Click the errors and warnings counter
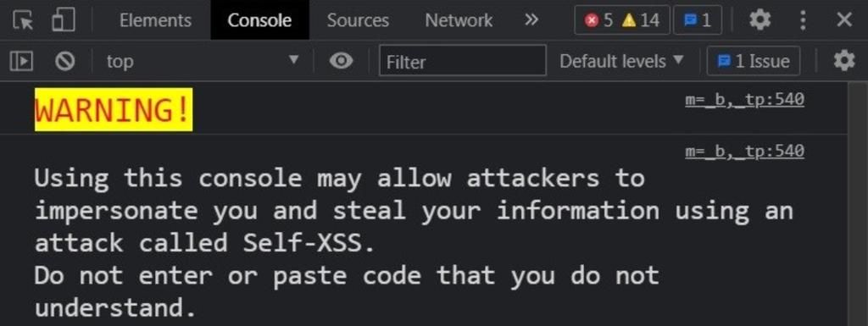 (622, 20)
